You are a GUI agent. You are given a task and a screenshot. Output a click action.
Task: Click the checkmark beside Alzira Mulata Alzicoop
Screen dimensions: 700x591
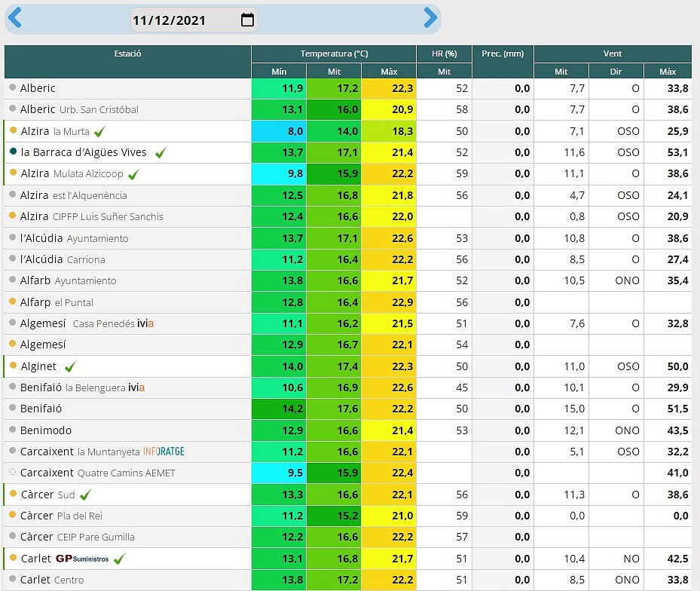coord(134,174)
